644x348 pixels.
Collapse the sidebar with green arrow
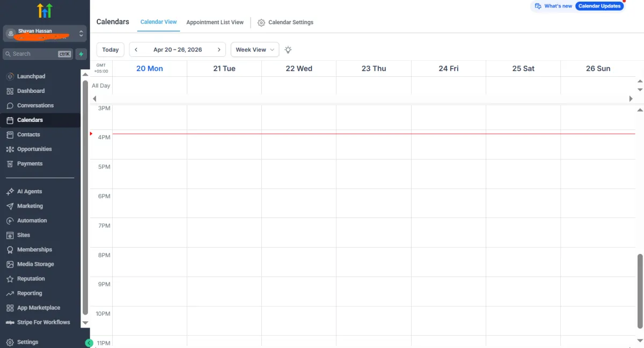pyautogui.click(x=89, y=343)
